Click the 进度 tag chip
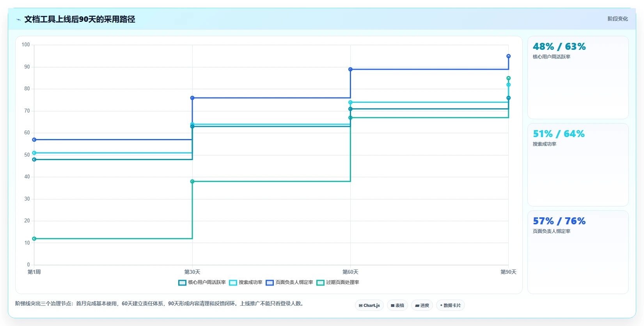This screenshot has height=326, width=644. [422, 305]
